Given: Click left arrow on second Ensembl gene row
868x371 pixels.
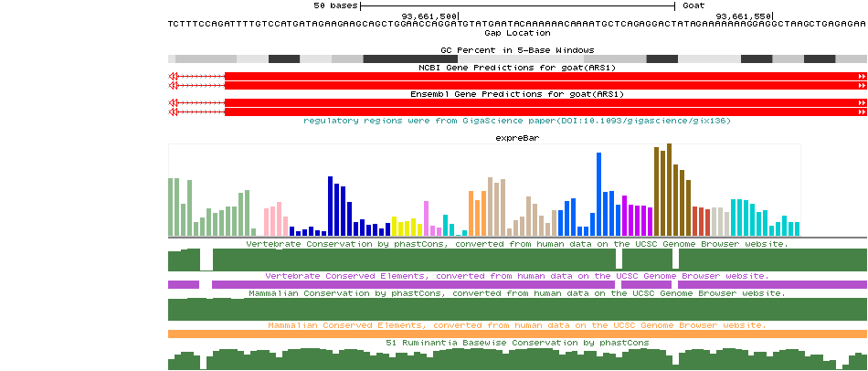Looking at the screenshot, I should pyautogui.click(x=173, y=111).
